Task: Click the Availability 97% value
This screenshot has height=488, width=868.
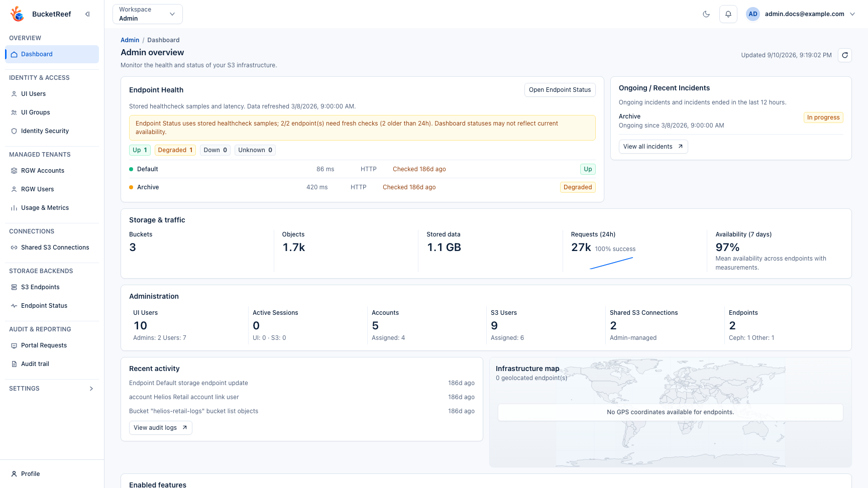Action: coord(727,248)
